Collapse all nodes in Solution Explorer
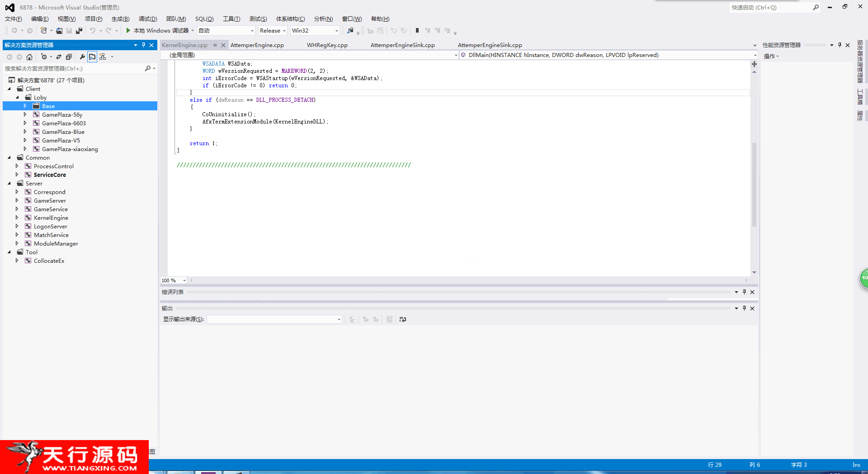 click(x=69, y=57)
